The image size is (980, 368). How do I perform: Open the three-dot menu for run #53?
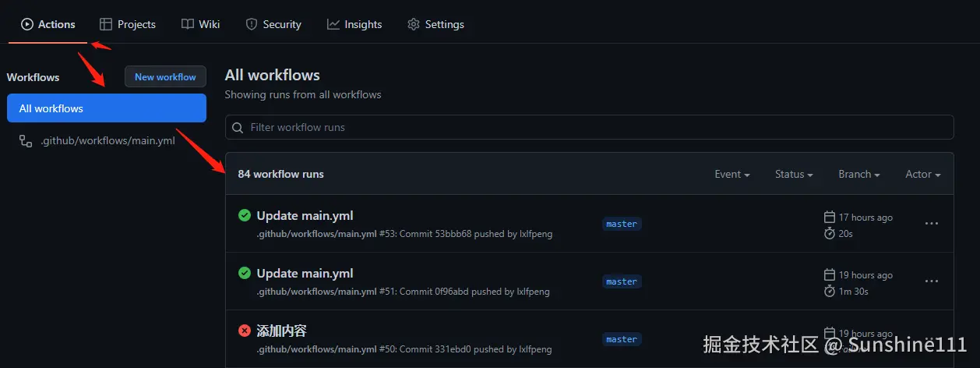[931, 224]
